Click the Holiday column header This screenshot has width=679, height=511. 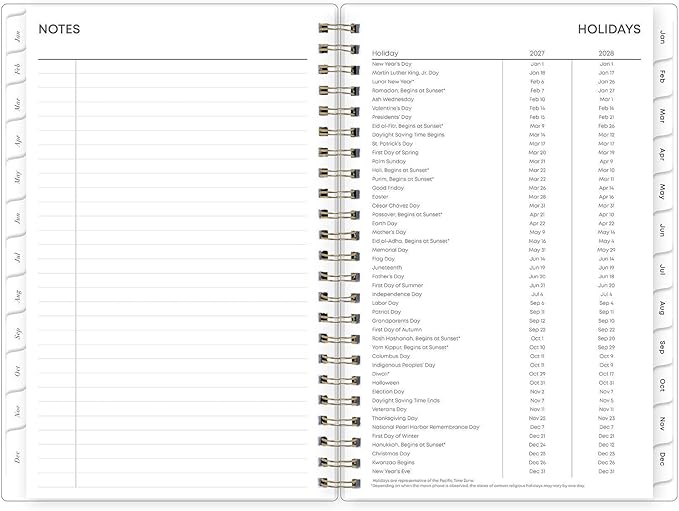(x=385, y=53)
